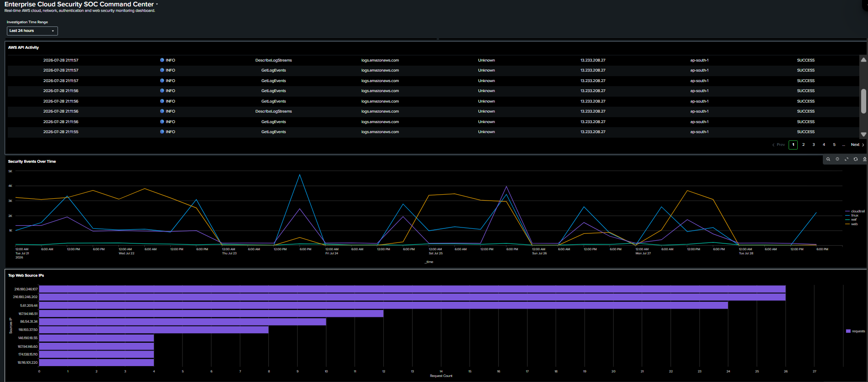Go to page 4 of AWS API Activity

[824, 145]
